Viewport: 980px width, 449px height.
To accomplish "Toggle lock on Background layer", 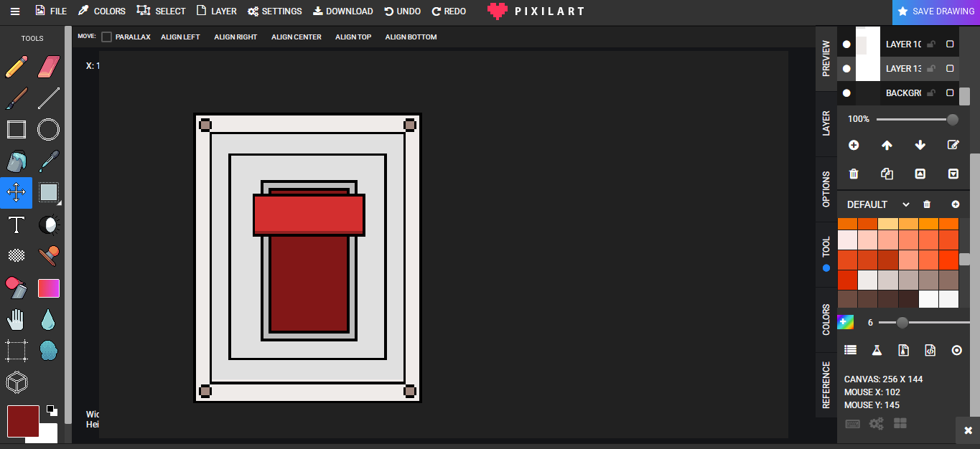I will tap(931, 93).
